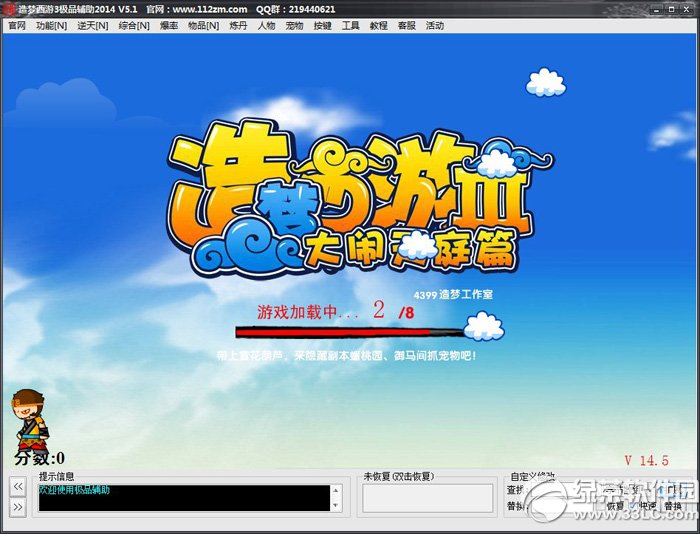
Task: Click the 恢复 button in 自定义修改
Action: tap(615, 506)
